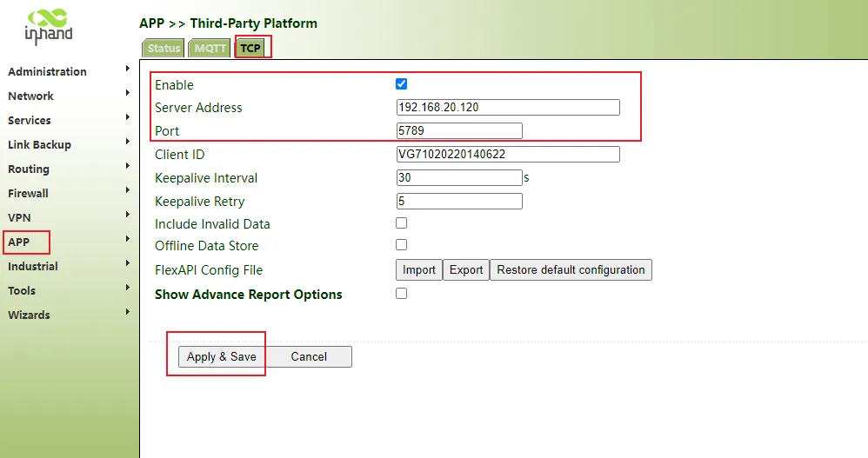Click 'Show Advance Report Options' label
Image resolution: width=868 pixels, height=458 pixels.
249,295
